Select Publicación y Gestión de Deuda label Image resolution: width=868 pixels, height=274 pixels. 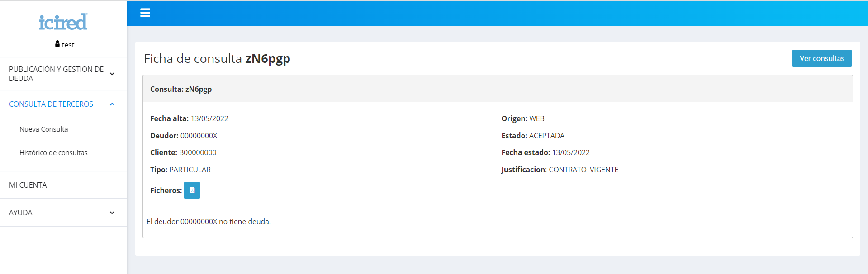coord(57,74)
